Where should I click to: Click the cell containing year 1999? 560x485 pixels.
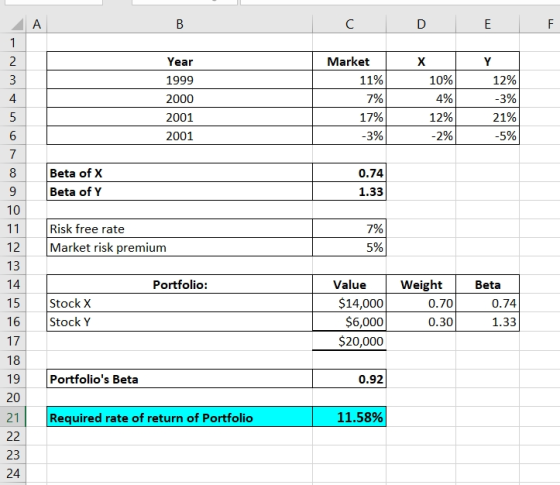point(179,80)
